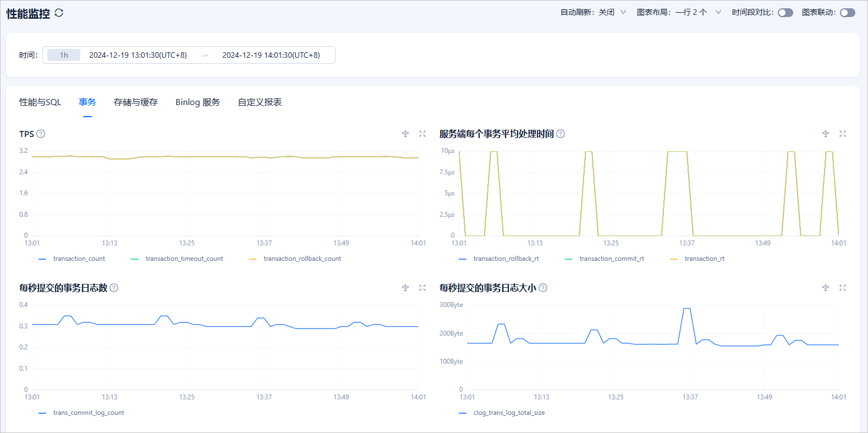Toggle clog_trans_log_total_size legend series
Image resolution: width=868 pixels, height=433 pixels.
coord(502,413)
